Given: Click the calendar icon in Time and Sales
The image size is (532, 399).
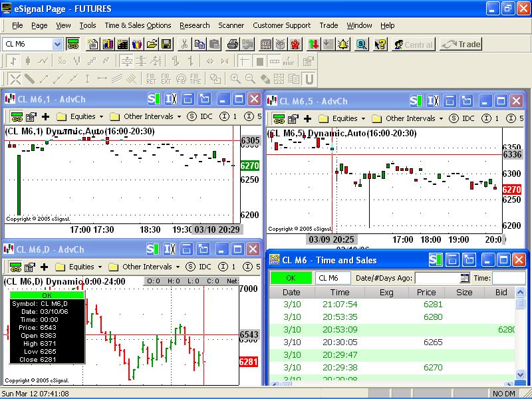Looking at the screenshot, I should click(x=465, y=278).
